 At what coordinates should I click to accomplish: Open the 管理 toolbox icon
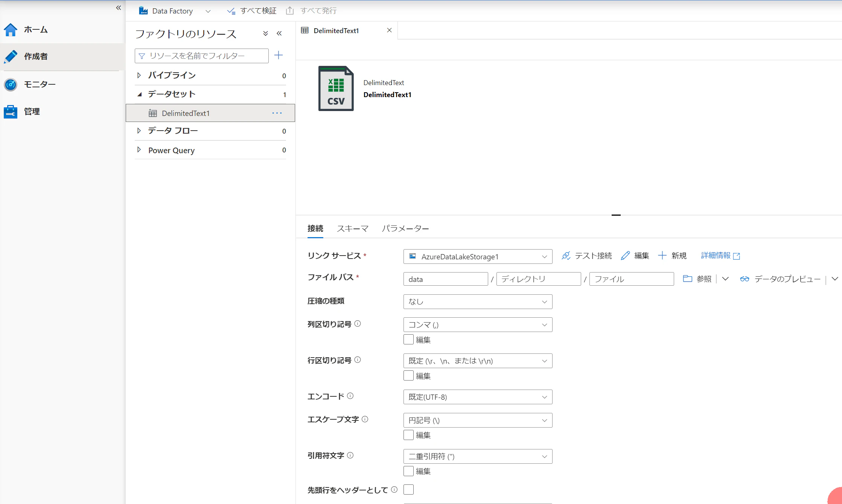tap(11, 112)
